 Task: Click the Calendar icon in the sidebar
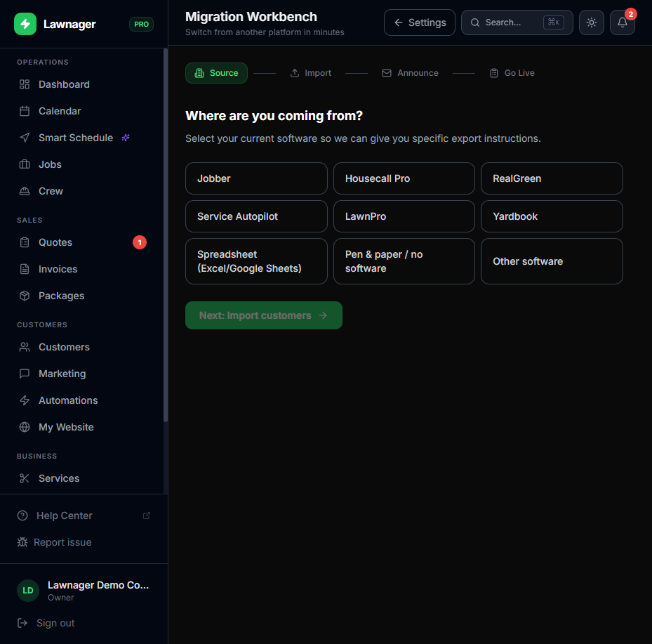(x=25, y=111)
